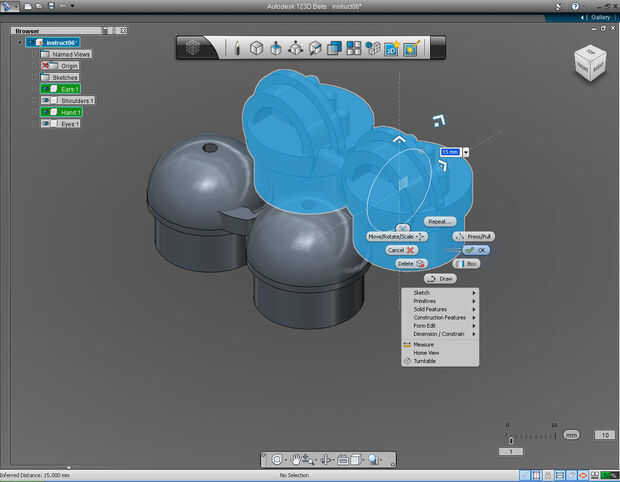Collapse the instruct06 tree node
Viewport: 620px width, 482px height.
(19, 42)
